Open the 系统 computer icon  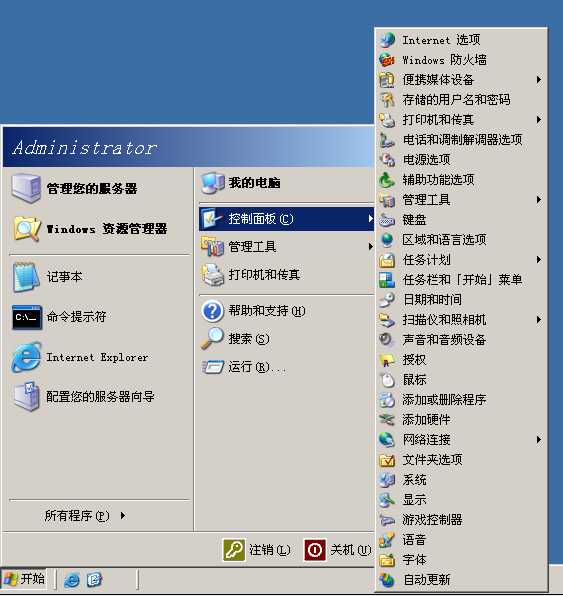point(387,480)
